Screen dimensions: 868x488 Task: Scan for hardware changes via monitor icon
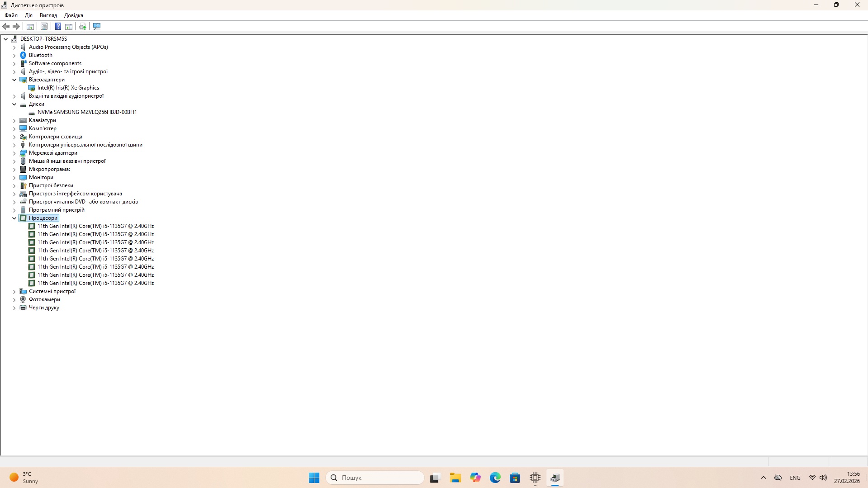point(97,27)
